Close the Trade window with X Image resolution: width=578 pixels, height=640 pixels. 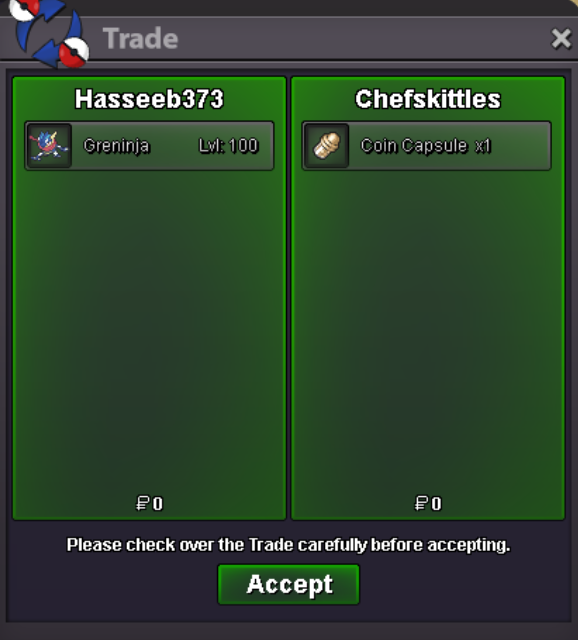561,39
